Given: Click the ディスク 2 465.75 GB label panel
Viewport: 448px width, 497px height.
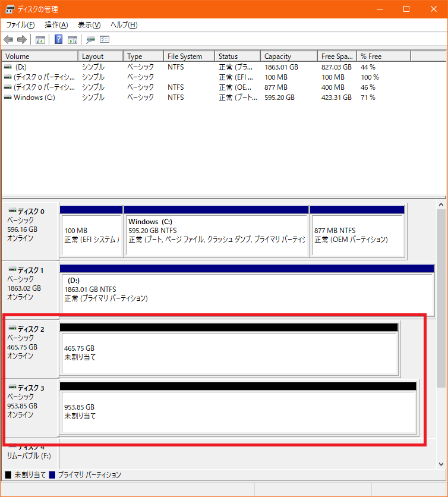Looking at the screenshot, I should (x=30, y=348).
